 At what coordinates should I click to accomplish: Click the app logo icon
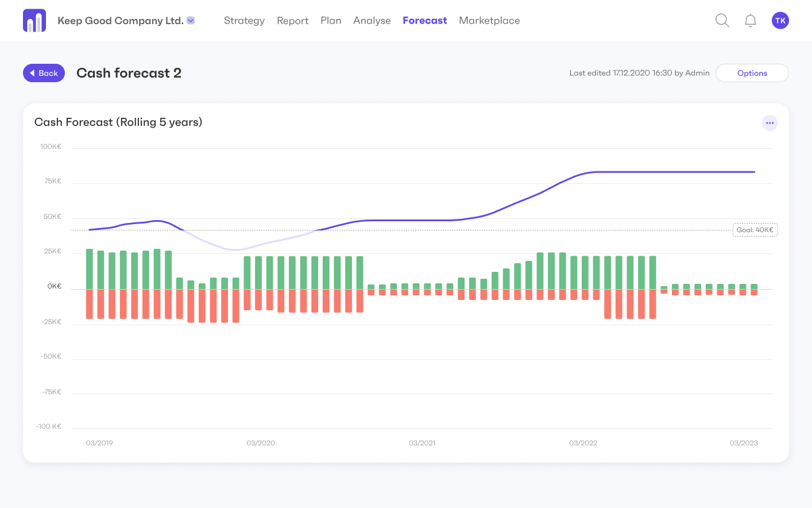click(34, 21)
